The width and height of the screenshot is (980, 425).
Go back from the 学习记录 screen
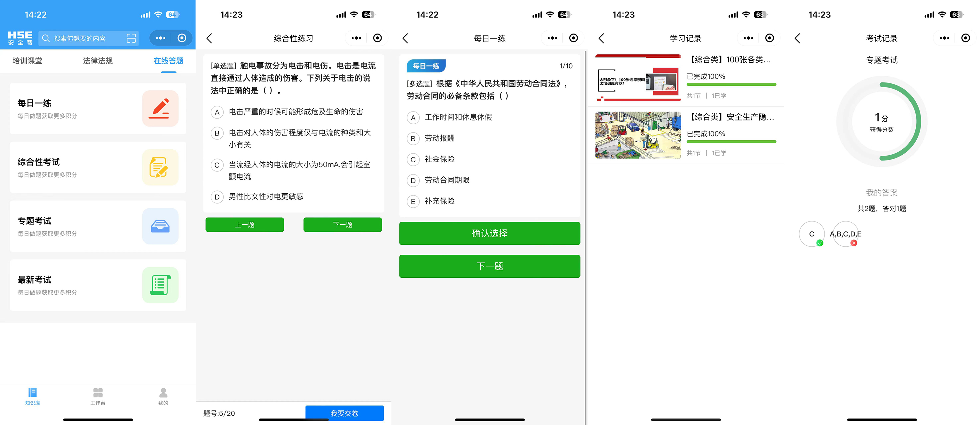point(601,38)
